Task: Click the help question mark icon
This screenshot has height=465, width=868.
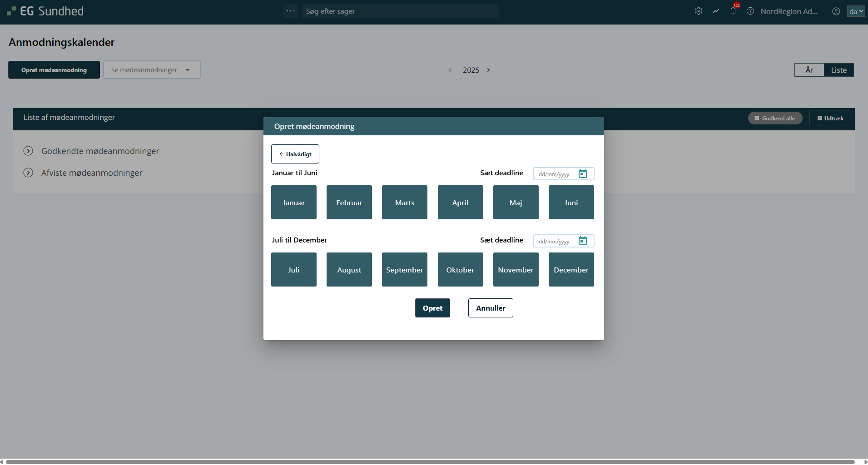Action: [x=750, y=11]
